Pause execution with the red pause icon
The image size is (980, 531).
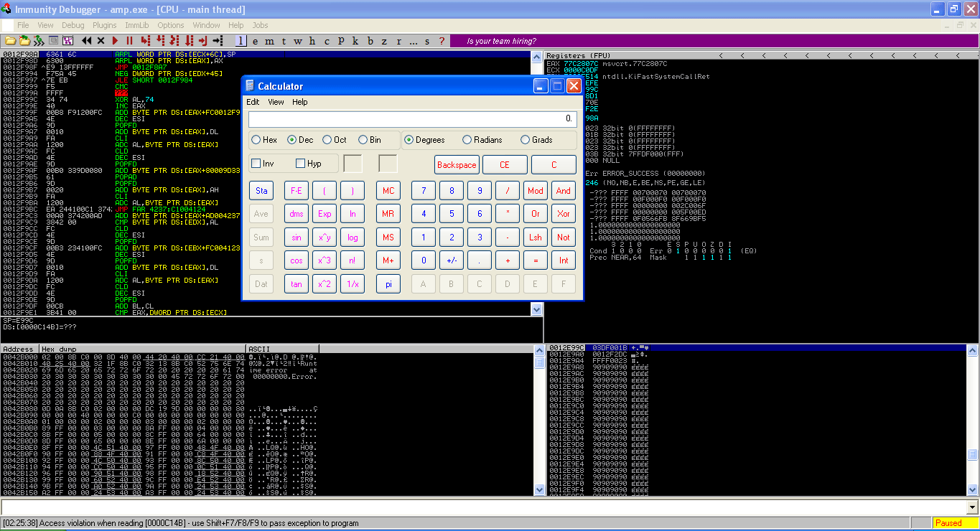point(129,41)
